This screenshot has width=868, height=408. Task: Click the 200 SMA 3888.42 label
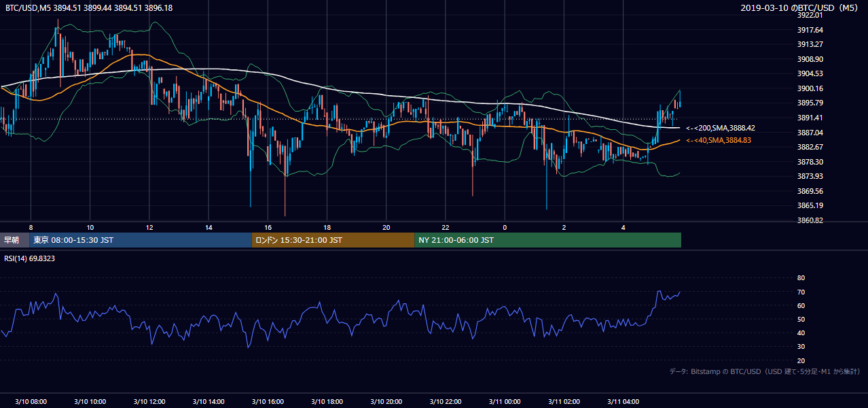coord(720,128)
